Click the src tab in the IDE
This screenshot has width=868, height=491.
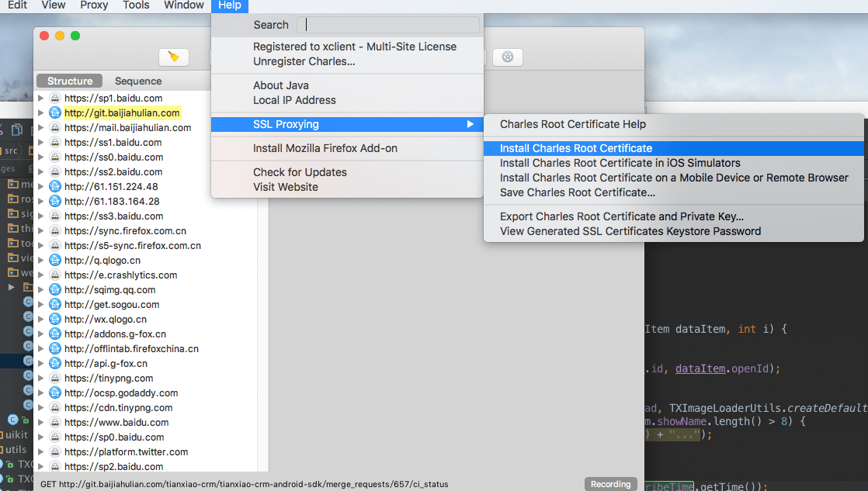(11, 150)
